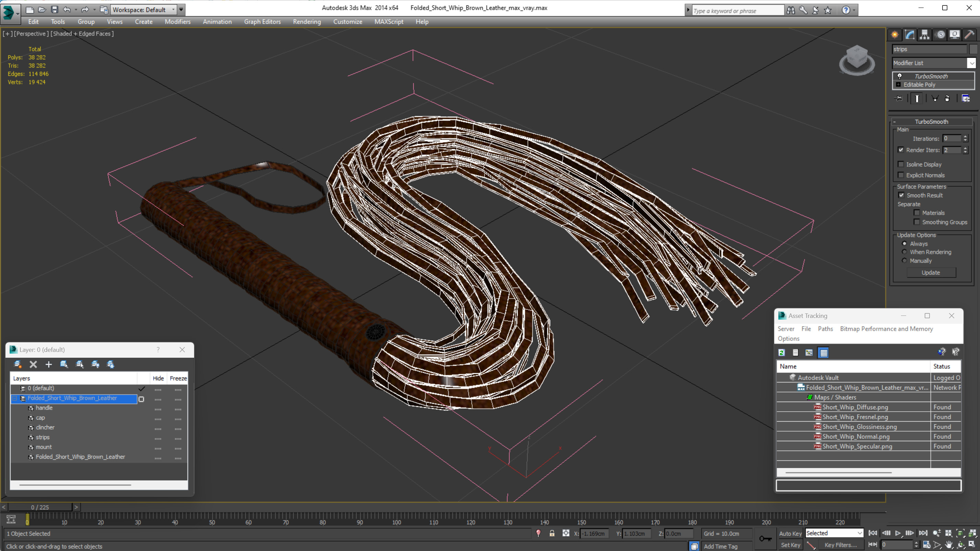Click the Pin Stack icon
This screenshot has width=980, height=551.
coord(898,99)
